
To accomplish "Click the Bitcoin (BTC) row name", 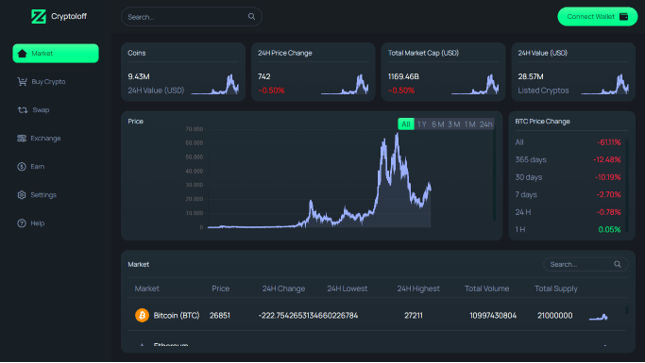I will (x=176, y=315).
